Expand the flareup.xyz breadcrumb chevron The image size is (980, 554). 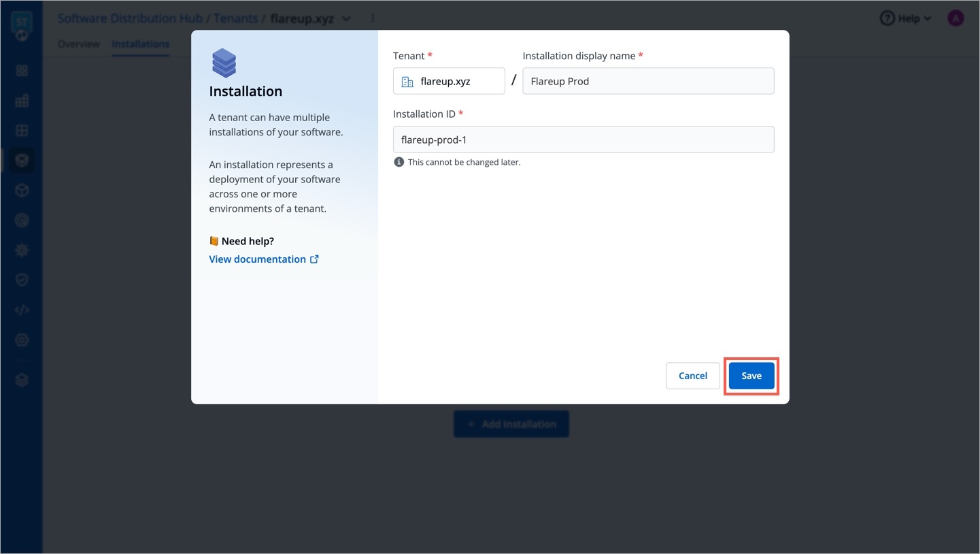[x=346, y=18]
